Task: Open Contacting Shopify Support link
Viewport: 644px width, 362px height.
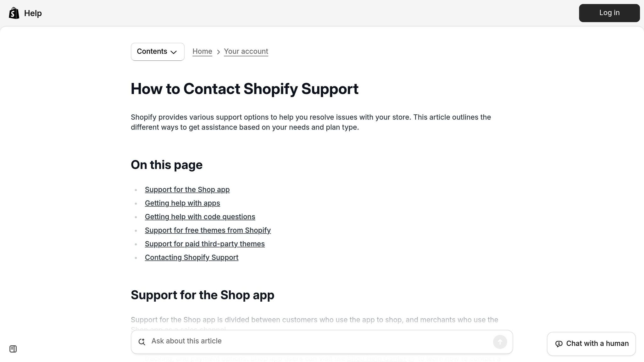Action: pyautogui.click(x=192, y=257)
